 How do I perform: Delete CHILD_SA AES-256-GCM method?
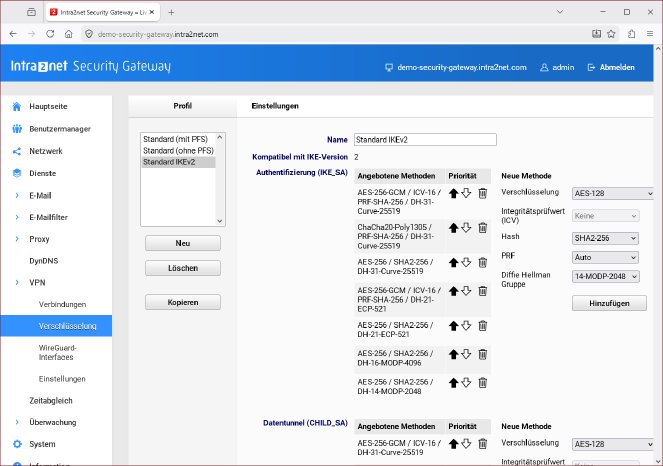482,444
